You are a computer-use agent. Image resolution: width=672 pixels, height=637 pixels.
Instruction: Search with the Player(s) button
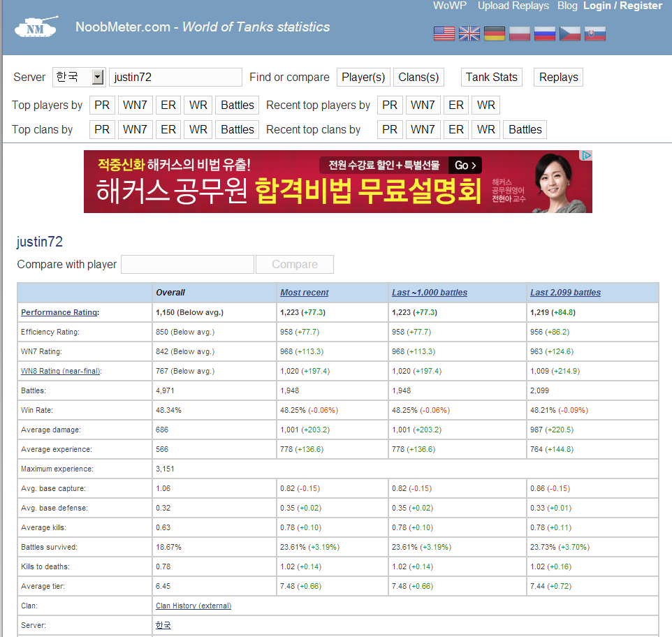tap(363, 77)
